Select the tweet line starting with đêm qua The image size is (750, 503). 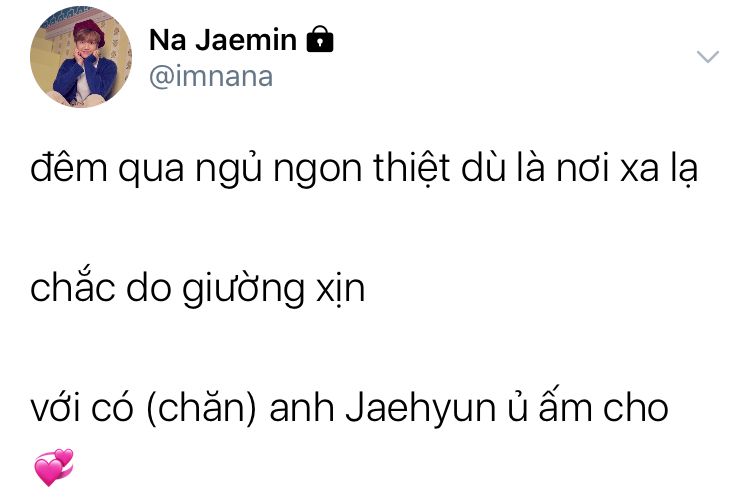(364, 168)
